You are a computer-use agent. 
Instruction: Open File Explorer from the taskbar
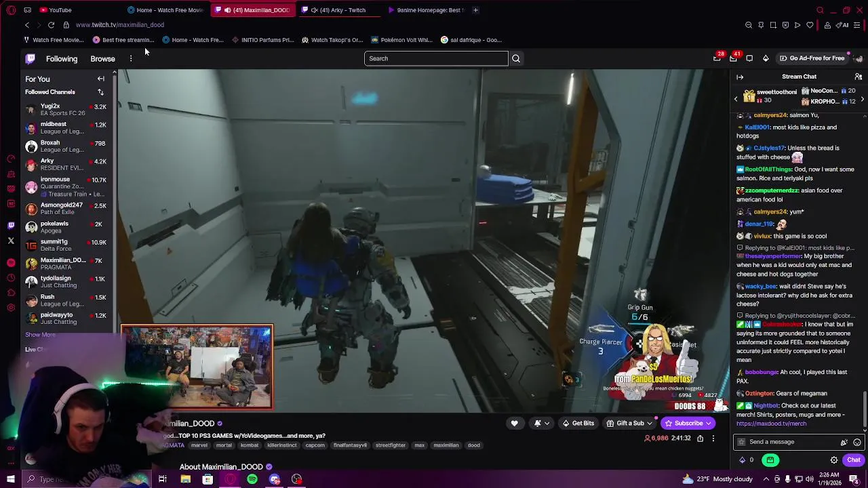pyautogui.click(x=185, y=479)
